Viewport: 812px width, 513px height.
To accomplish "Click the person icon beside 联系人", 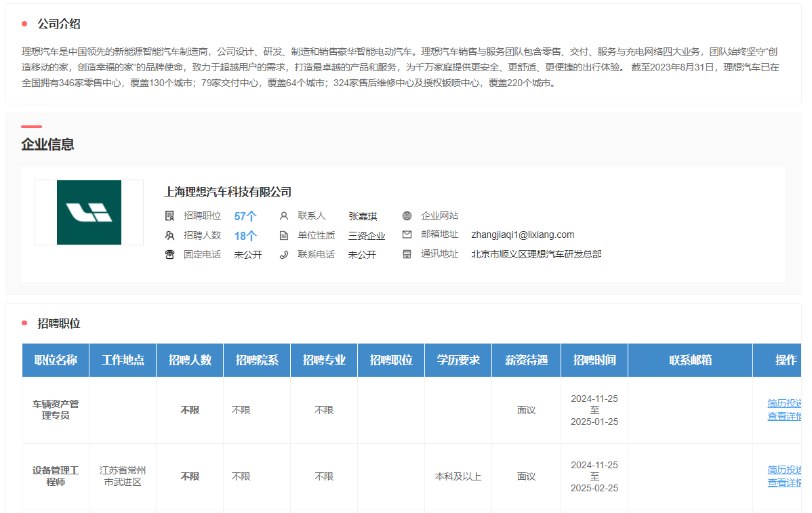I will [284, 216].
